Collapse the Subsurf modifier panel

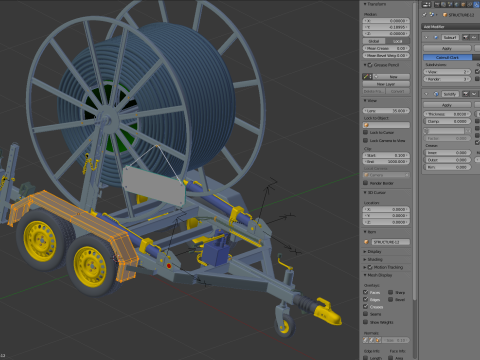click(x=426, y=37)
